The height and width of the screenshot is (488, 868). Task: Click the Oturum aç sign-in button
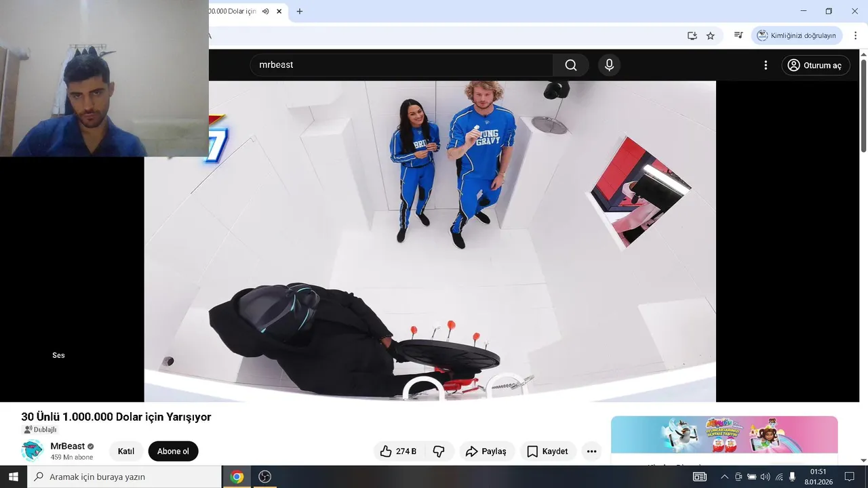816,65
